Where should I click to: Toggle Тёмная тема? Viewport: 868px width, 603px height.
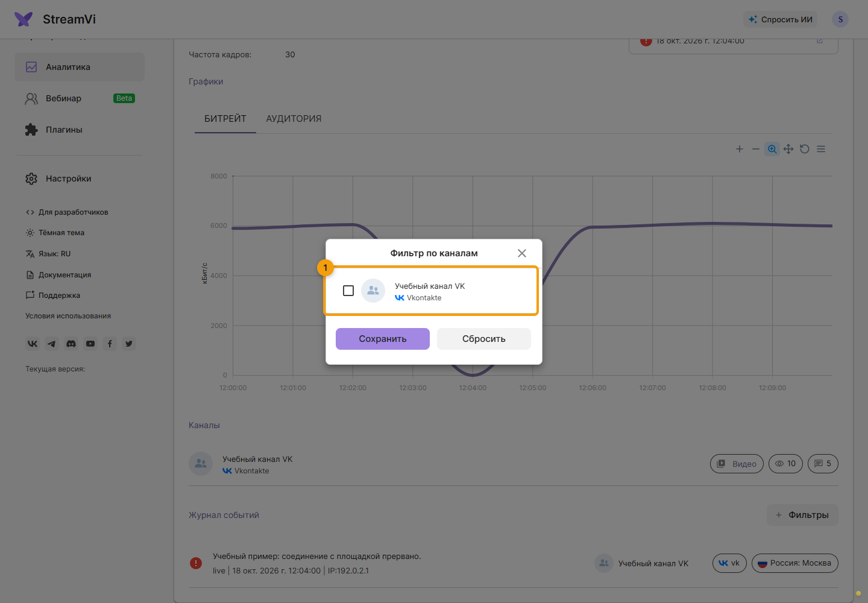tap(55, 233)
